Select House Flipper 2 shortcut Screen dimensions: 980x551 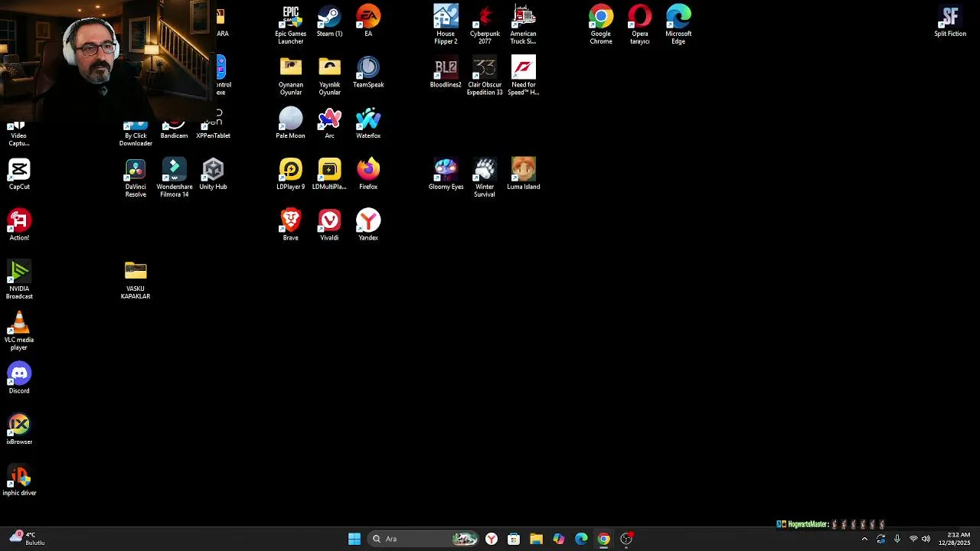(446, 24)
